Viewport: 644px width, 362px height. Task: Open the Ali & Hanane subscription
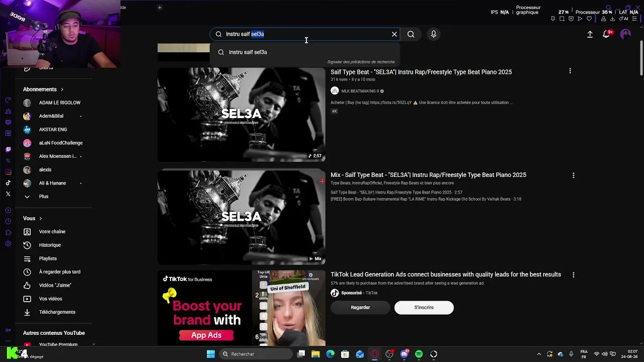coord(54,183)
